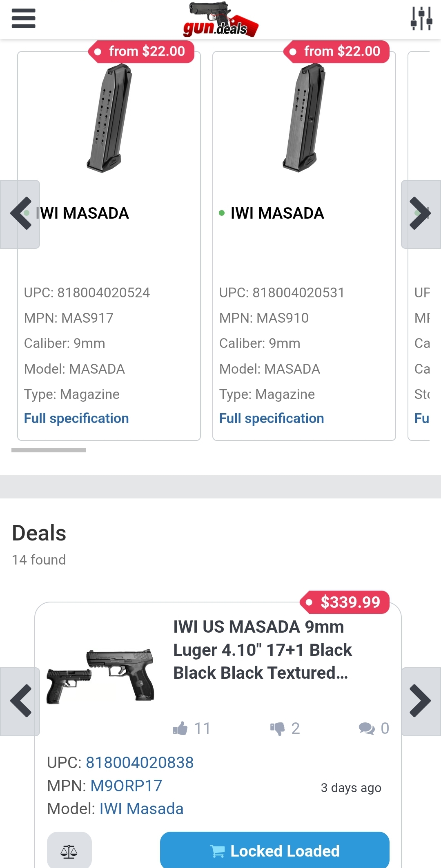Screen dimensions: 441x868
Task: Open the MAS910 magazine product image
Action: (304, 118)
